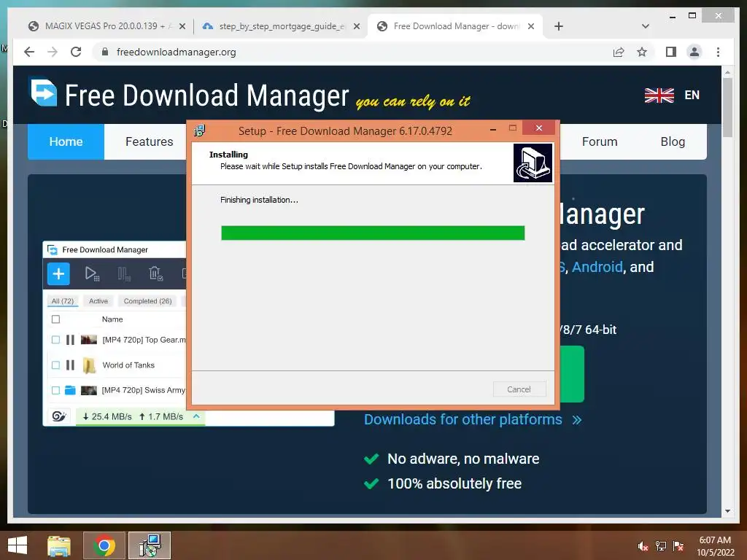Click the pause icon on World of Tanks row
747x560 pixels.
coord(71,365)
